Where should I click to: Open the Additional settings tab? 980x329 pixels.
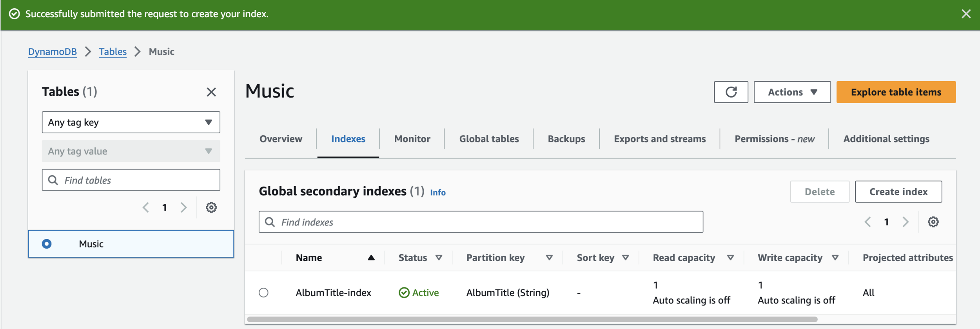[886, 139]
